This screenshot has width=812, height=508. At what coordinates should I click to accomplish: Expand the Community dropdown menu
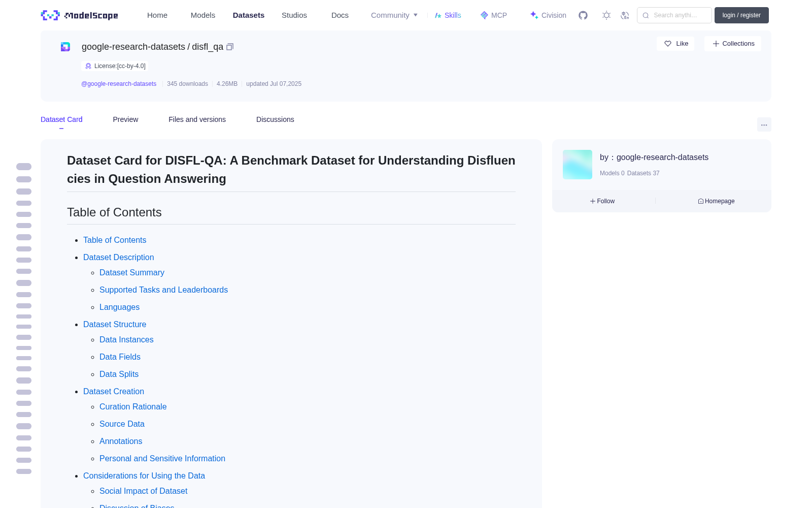394,15
